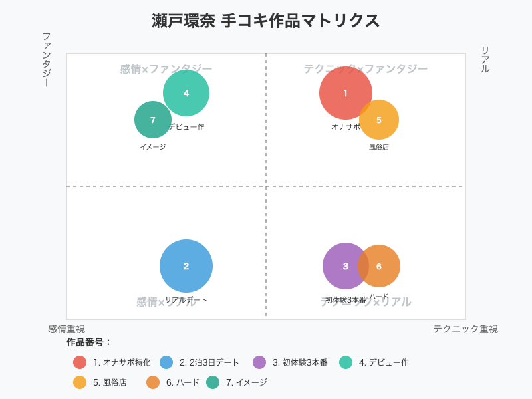This screenshot has height=399, width=532.
Task: Click the legend label 2. 2泊3日デート
Action: click(209, 362)
